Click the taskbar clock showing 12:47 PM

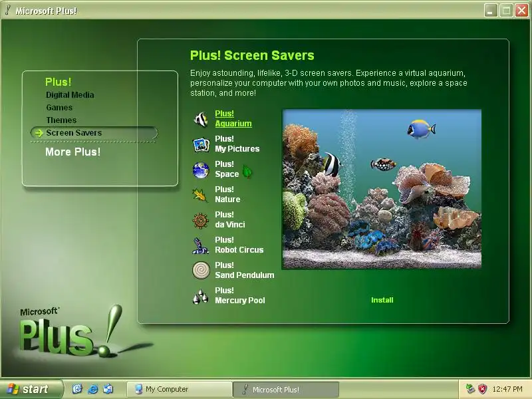point(507,389)
